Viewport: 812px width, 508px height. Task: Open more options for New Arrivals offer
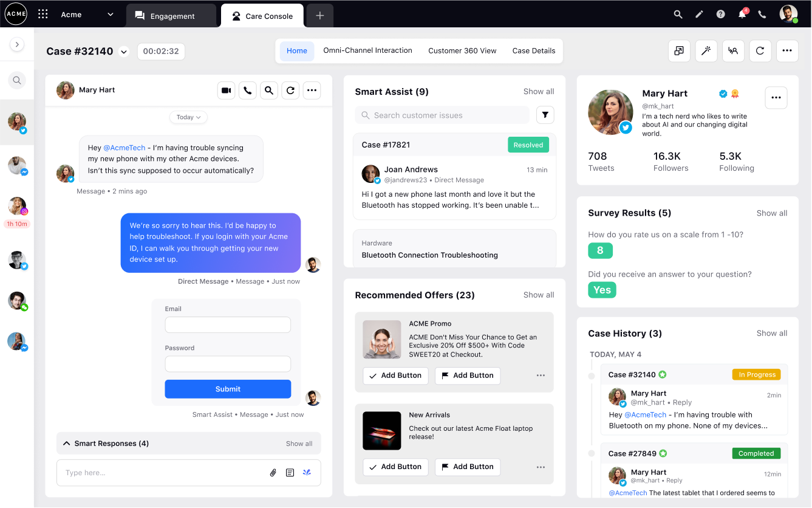pyautogui.click(x=541, y=467)
